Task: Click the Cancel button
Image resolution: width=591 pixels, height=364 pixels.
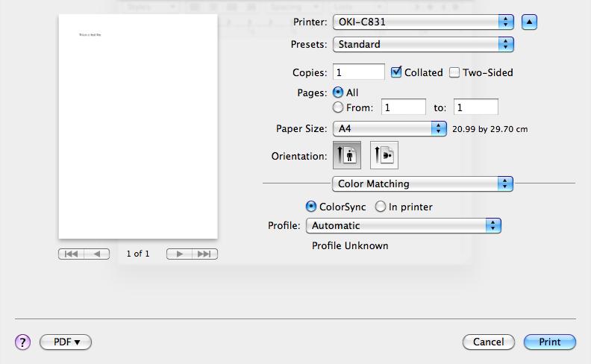Action: click(489, 342)
